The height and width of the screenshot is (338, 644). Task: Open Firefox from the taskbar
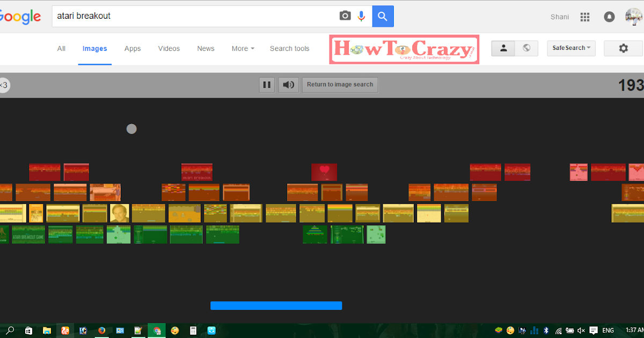click(101, 330)
